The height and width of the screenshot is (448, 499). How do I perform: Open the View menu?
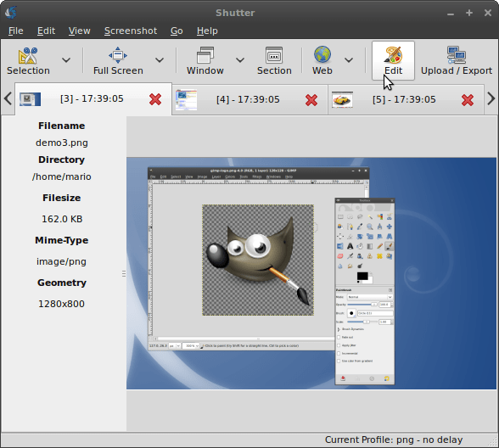[x=80, y=31]
